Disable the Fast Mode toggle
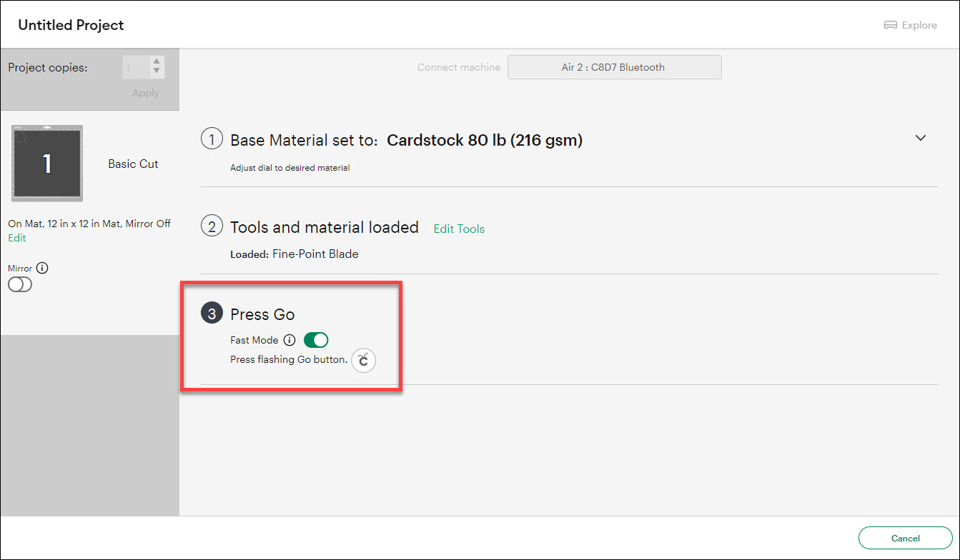This screenshot has width=960, height=560. (316, 340)
